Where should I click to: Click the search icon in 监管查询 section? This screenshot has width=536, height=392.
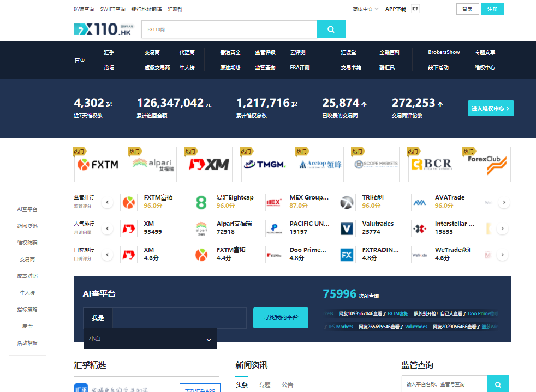point(498,384)
